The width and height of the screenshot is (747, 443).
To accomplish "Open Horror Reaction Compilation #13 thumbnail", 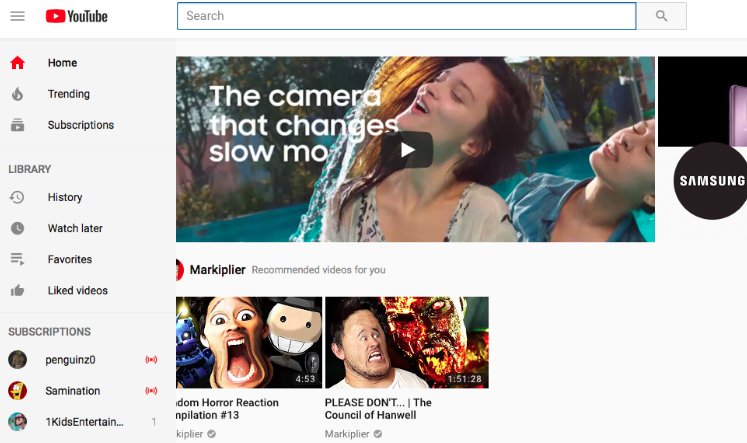I will click(249, 342).
